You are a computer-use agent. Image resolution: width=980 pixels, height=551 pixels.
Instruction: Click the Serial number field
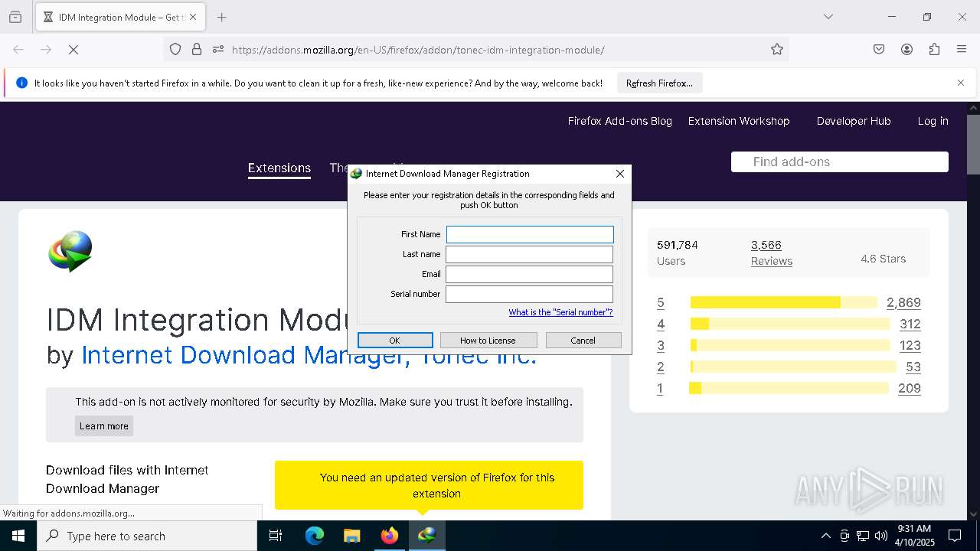[x=530, y=294]
